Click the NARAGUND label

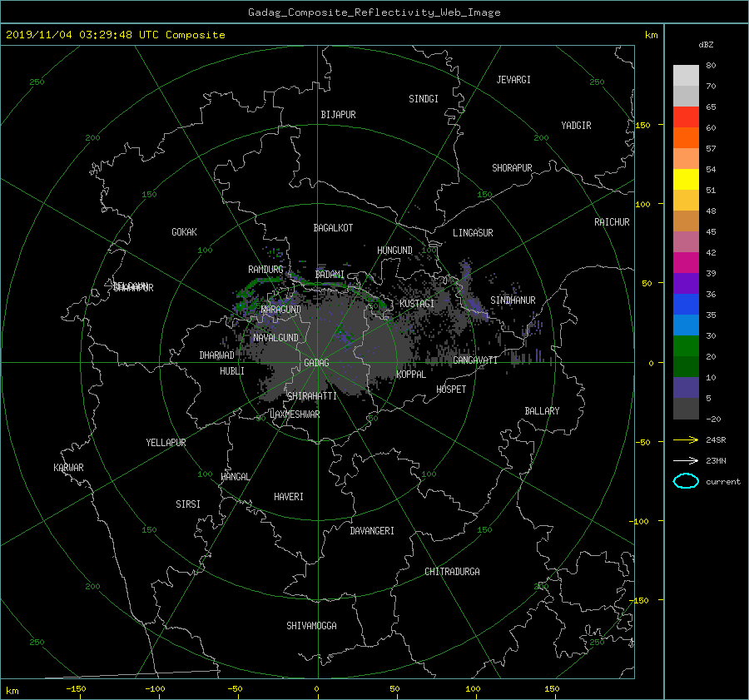tap(281, 310)
